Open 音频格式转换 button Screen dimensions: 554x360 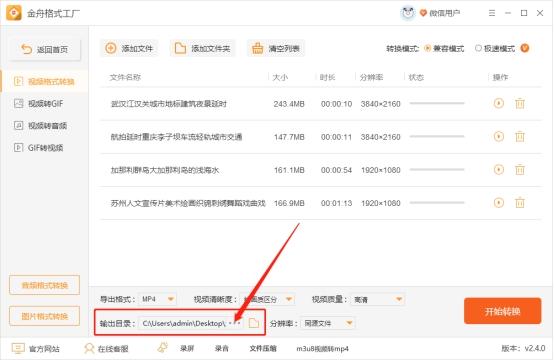[x=45, y=285]
